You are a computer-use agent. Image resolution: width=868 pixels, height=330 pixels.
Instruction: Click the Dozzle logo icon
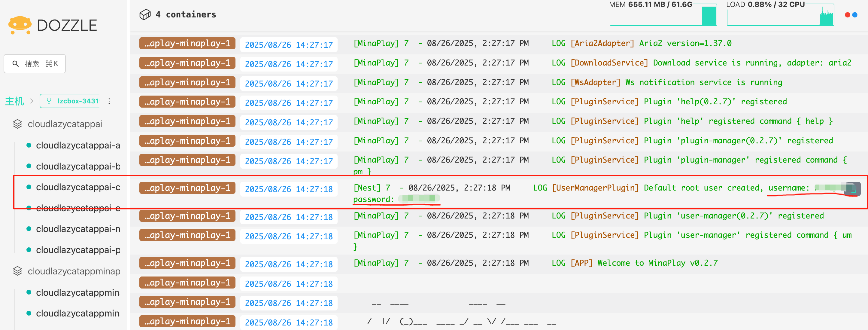(x=20, y=25)
